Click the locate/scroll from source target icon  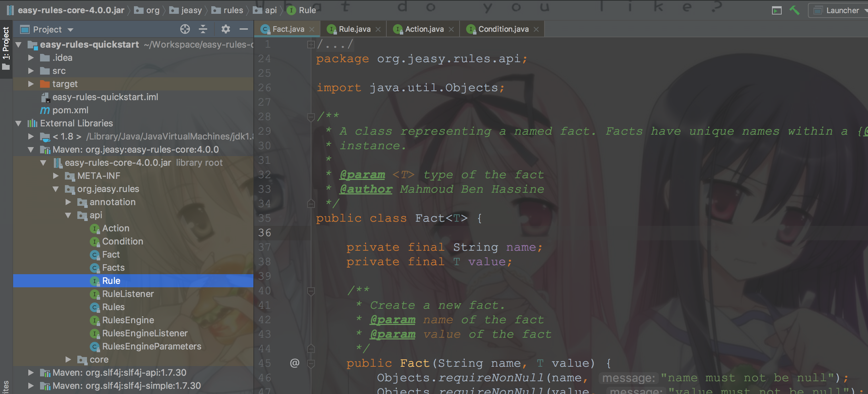point(185,29)
